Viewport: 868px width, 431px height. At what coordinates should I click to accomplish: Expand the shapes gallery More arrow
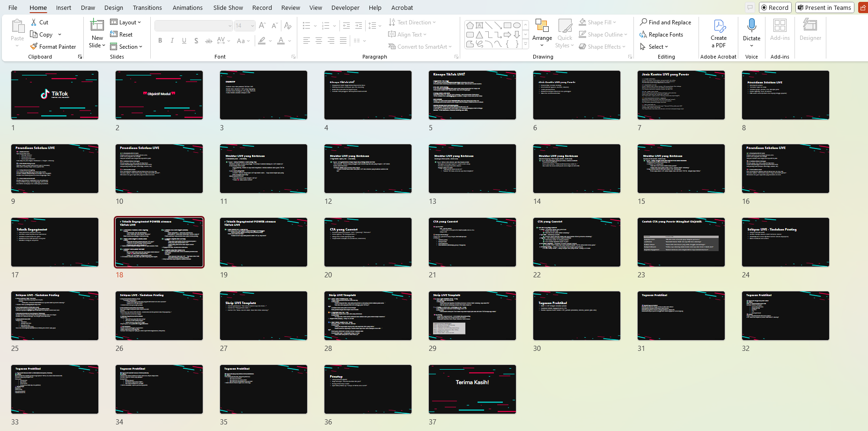525,44
